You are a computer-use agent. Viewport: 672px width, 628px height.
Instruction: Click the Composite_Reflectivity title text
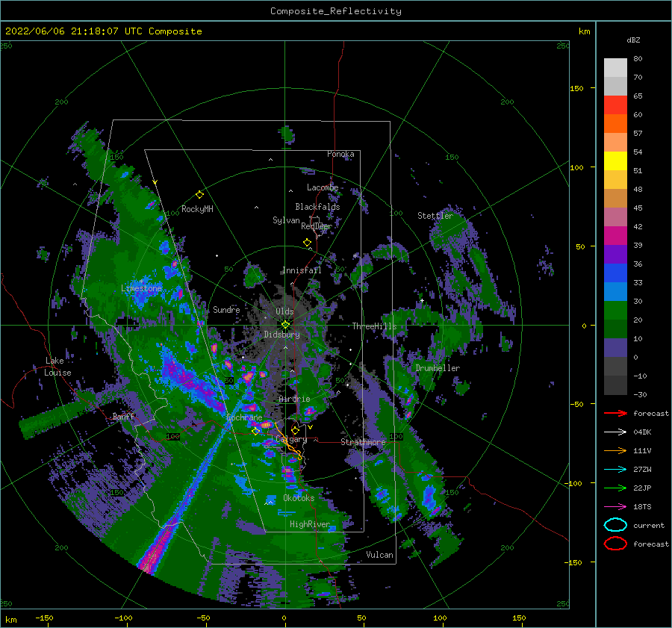point(336,11)
